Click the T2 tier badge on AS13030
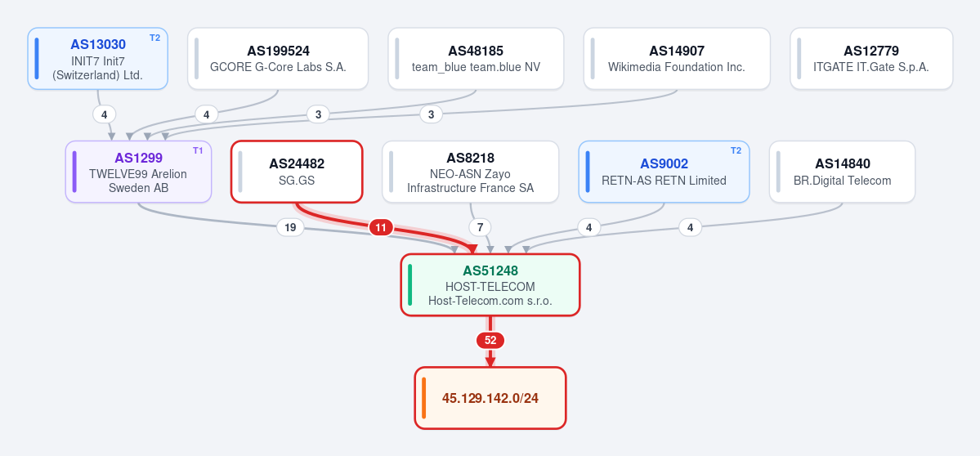Screen dimensions: 980x456 click(154, 38)
